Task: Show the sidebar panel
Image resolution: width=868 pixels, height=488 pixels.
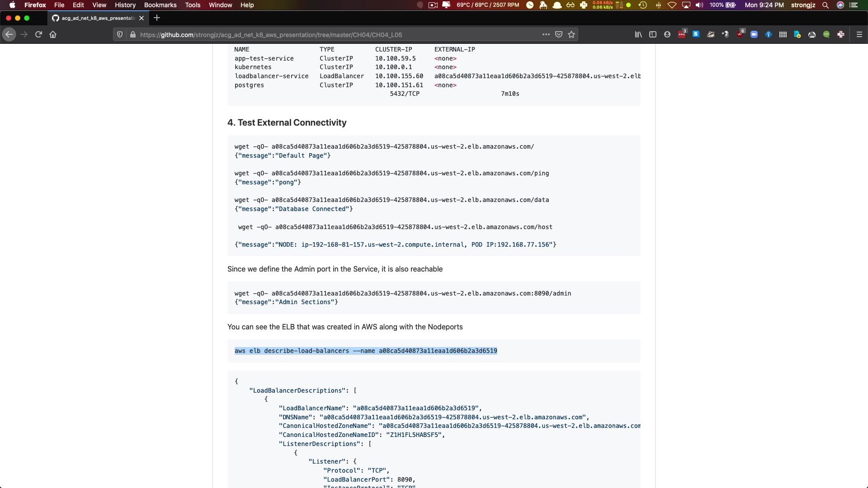Action: tap(652, 34)
